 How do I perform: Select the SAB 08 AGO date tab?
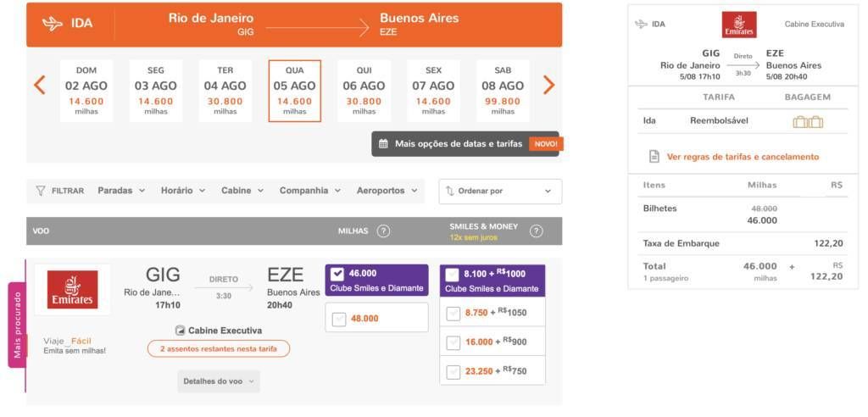[x=503, y=91]
